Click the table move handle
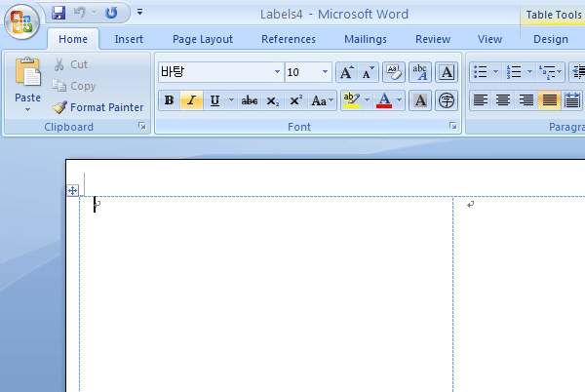Screen dimensions: 585x392 [73, 190]
